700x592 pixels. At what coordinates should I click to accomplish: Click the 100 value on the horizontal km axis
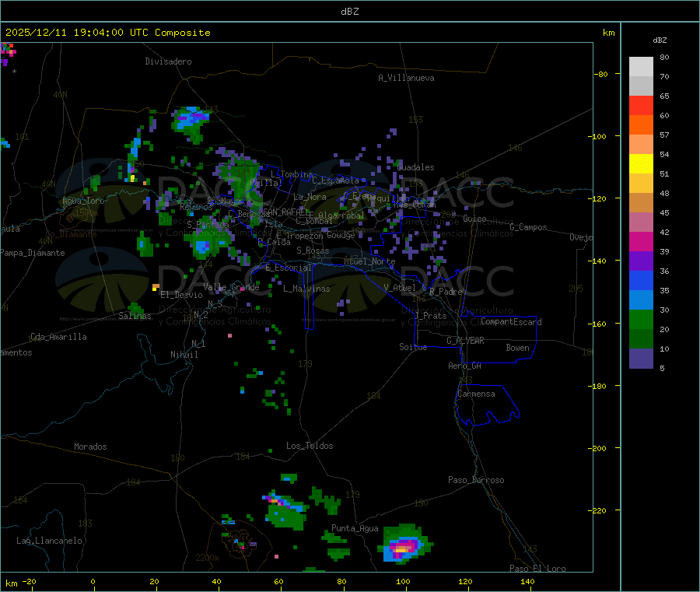[x=403, y=581]
